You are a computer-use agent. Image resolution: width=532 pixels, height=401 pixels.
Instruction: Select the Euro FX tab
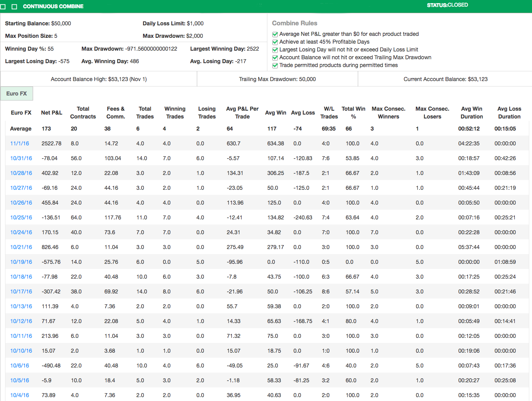click(17, 94)
